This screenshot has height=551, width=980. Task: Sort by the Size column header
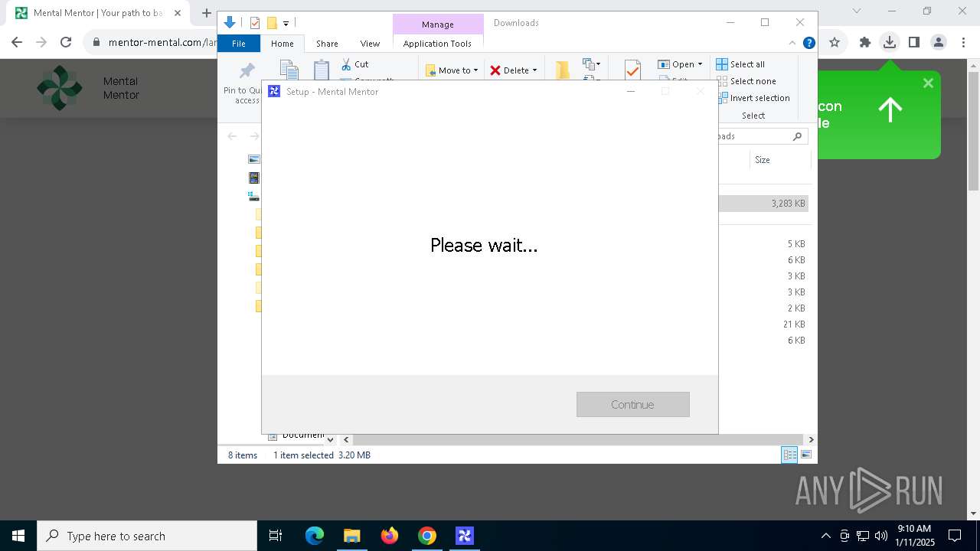[x=779, y=160]
